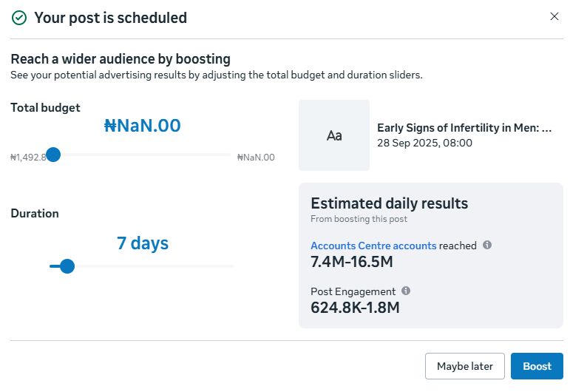Viewport: 570px width, 392px height.
Task: Choose Maybe later
Action: point(465,366)
